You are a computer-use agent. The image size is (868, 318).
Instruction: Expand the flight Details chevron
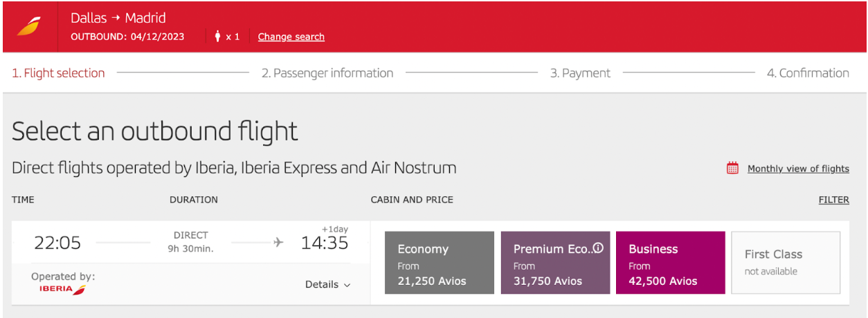pyautogui.click(x=347, y=285)
